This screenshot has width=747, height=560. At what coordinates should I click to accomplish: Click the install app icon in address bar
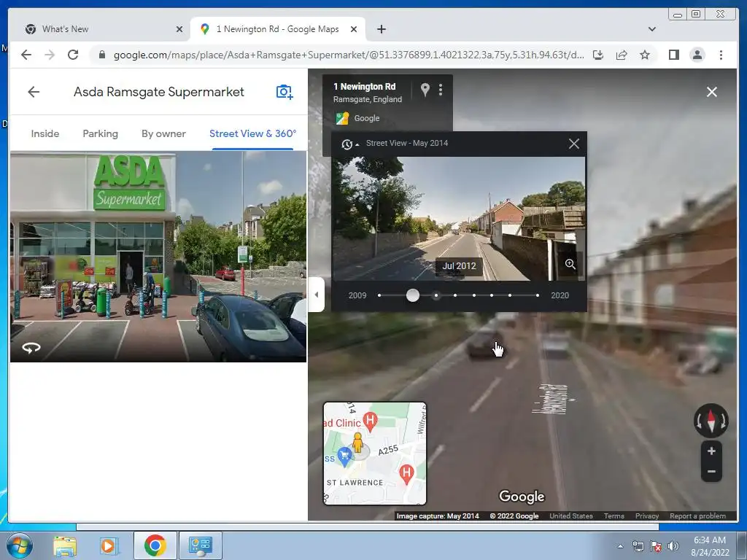coord(598,55)
